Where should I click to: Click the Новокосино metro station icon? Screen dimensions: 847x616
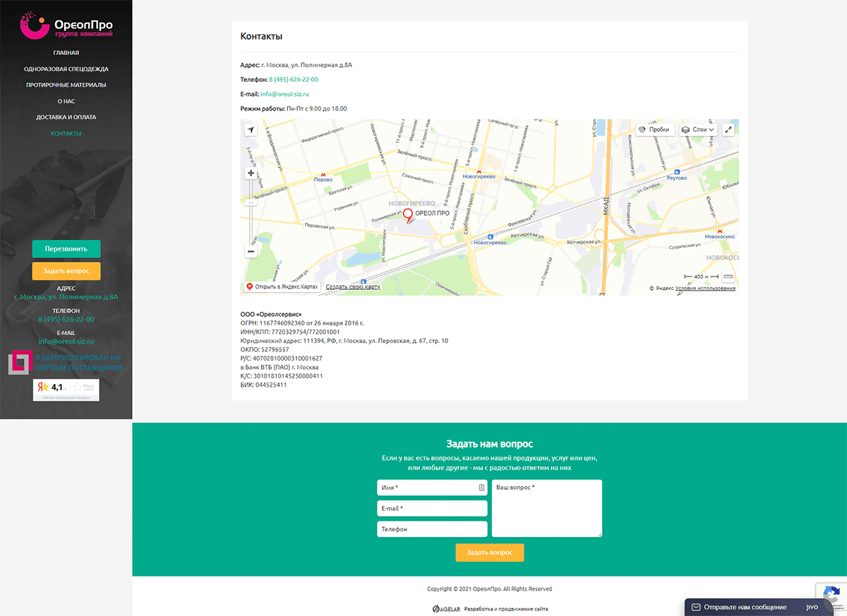[x=721, y=231]
